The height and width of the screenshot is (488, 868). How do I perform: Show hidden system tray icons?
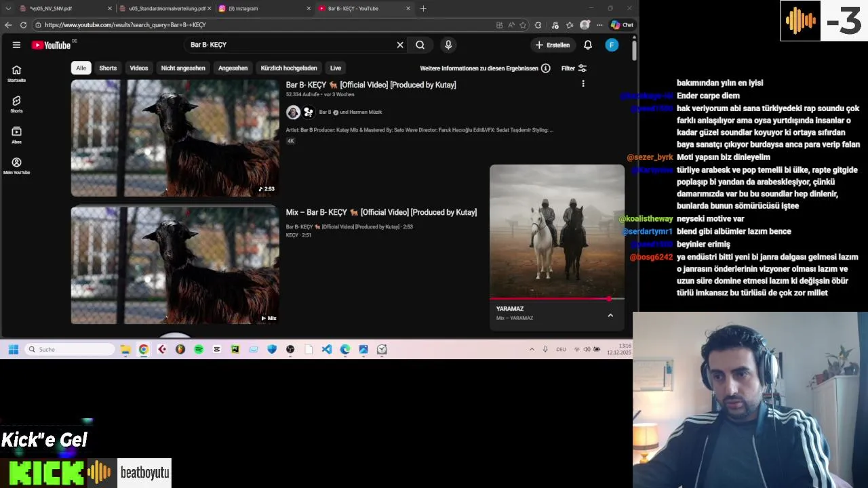tap(532, 349)
